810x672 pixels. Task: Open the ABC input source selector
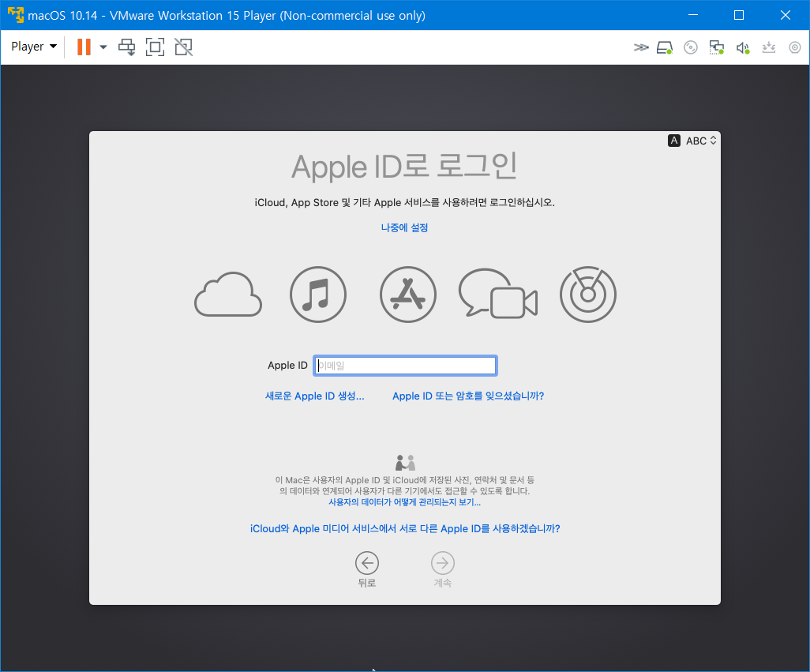(x=701, y=141)
